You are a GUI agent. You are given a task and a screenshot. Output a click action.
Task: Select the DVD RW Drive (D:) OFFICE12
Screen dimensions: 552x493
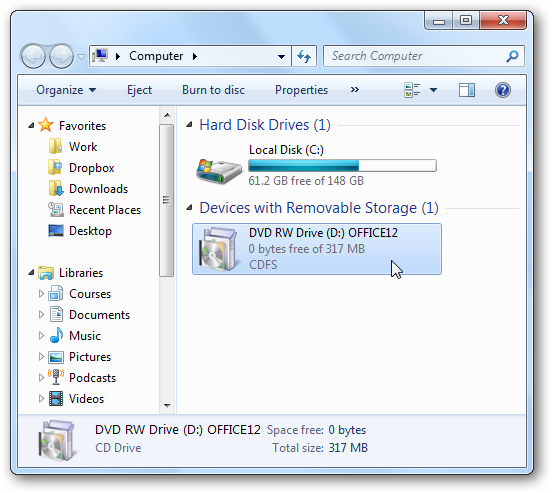[x=317, y=249]
